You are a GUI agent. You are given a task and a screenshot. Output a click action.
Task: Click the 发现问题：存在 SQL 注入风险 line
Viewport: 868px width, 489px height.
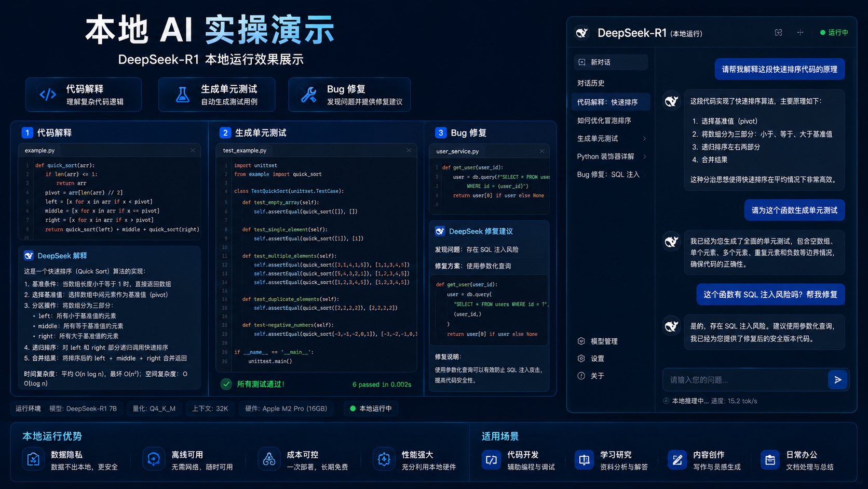[x=477, y=249]
